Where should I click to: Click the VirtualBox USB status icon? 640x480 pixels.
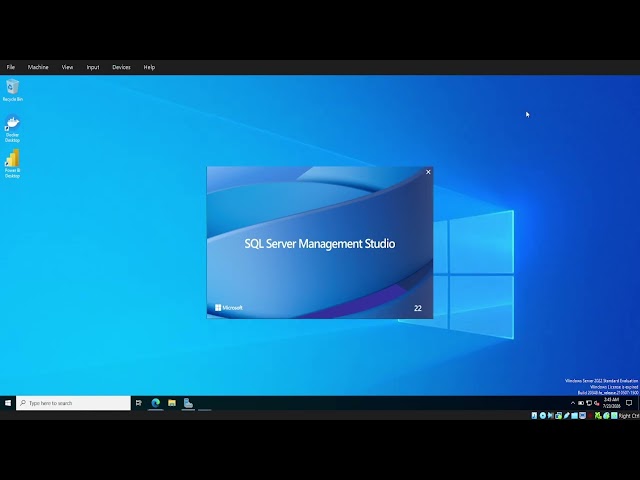click(x=567, y=416)
